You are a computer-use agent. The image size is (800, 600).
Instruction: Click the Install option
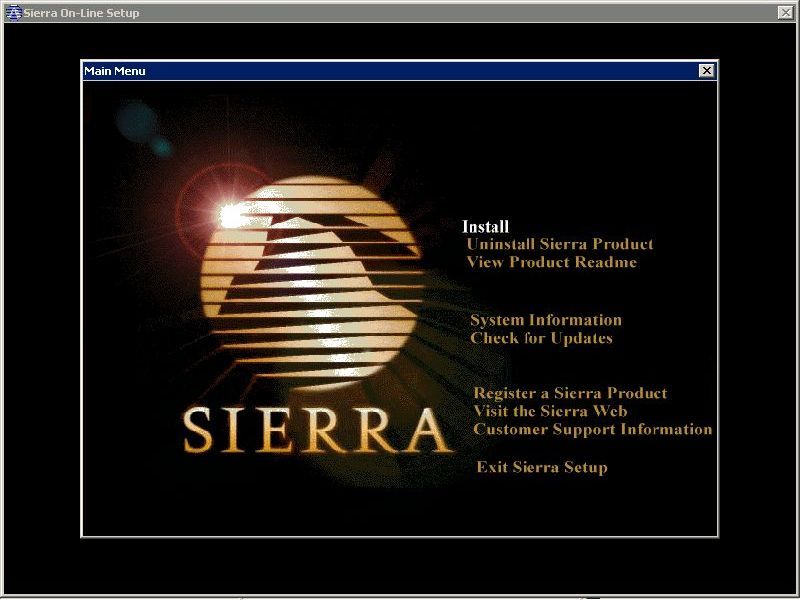[485, 227]
